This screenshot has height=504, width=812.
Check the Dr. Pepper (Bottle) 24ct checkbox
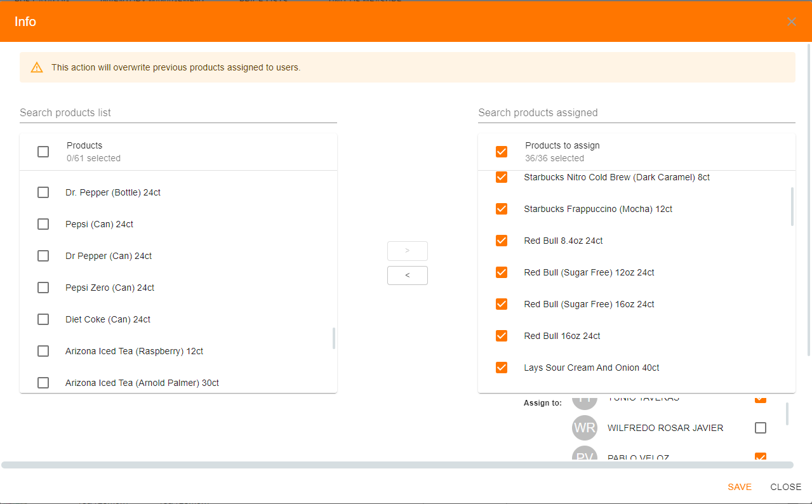point(43,192)
